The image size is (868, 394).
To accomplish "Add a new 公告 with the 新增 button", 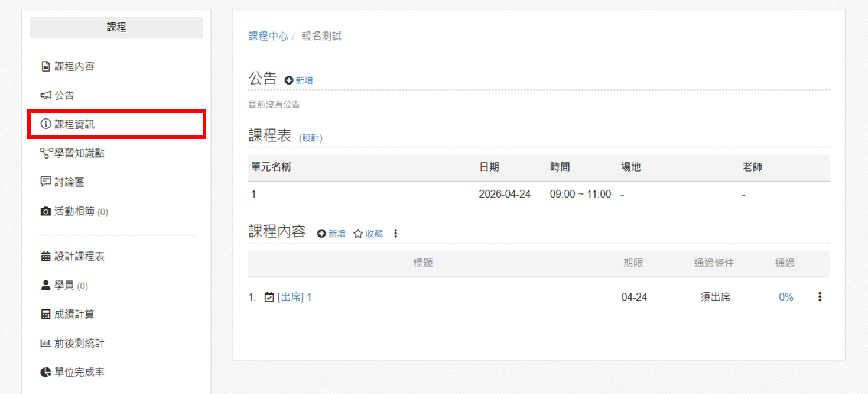I will [x=299, y=80].
